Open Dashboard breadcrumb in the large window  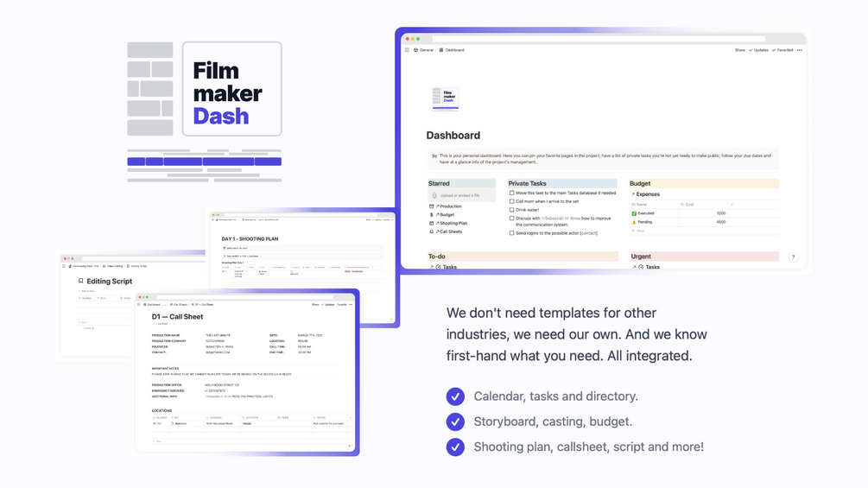pos(452,50)
